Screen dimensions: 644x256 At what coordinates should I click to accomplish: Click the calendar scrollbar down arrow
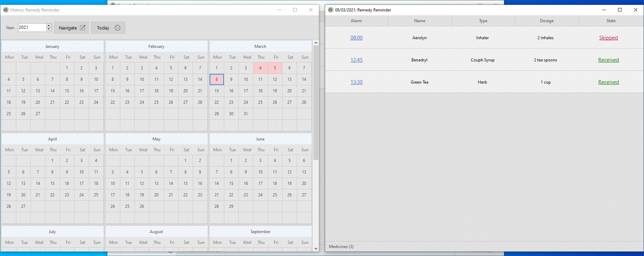[316, 248]
